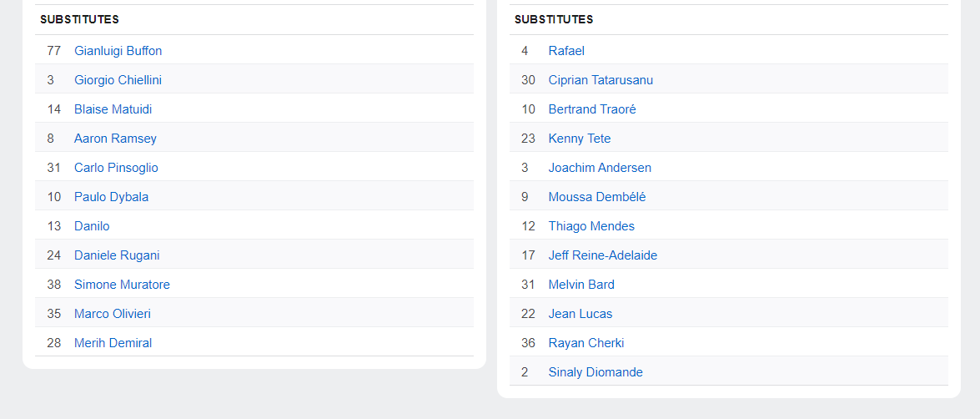The image size is (980, 419).
Task: Click Daniele Rugani in substitutes list
Action: [x=117, y=255]
